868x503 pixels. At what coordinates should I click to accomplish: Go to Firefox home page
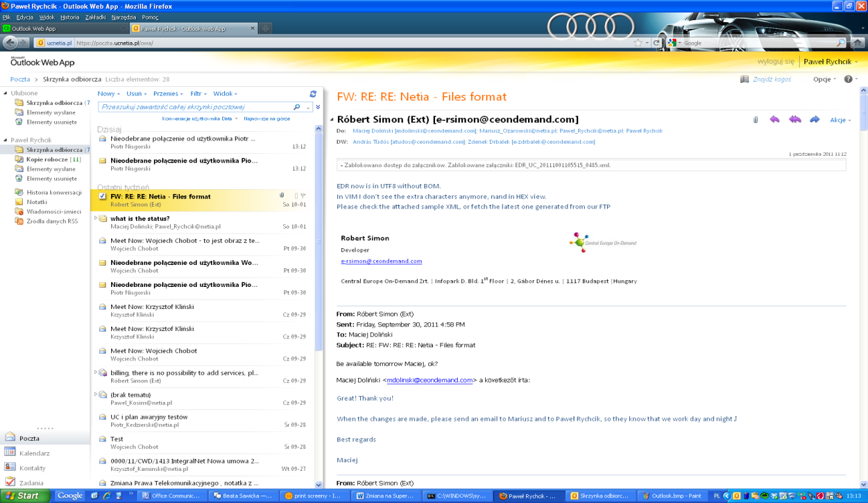click(858, 43)
